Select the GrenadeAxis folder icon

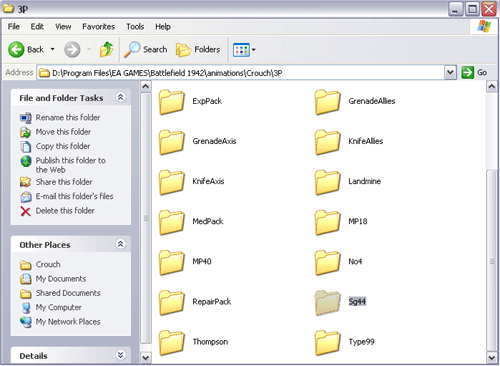coord(171,142)
